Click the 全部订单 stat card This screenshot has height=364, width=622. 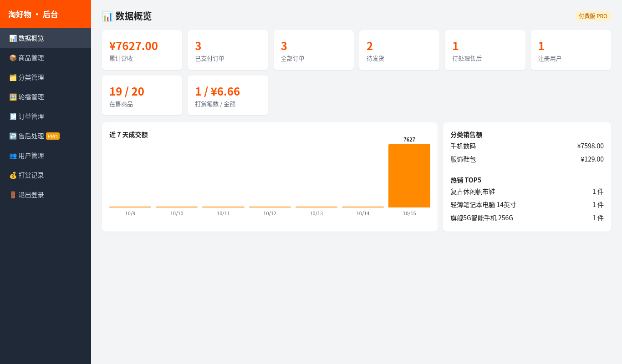click(314, 50)
